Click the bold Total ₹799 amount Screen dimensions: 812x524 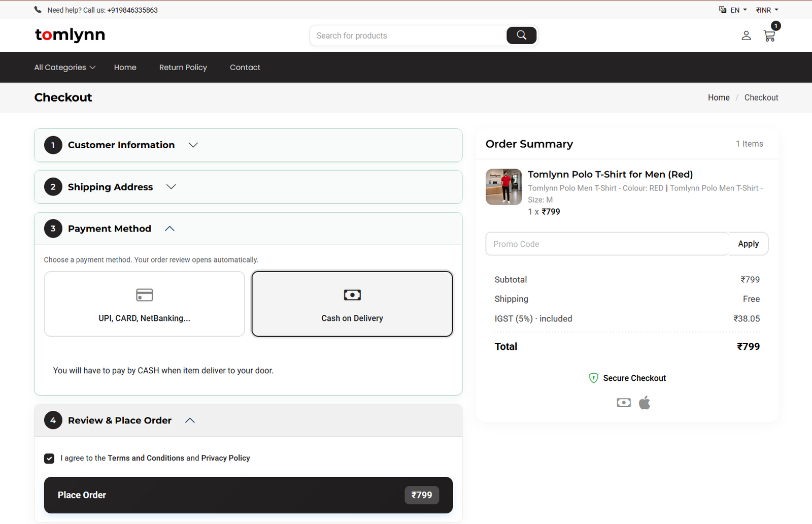(x=748, y=346)
